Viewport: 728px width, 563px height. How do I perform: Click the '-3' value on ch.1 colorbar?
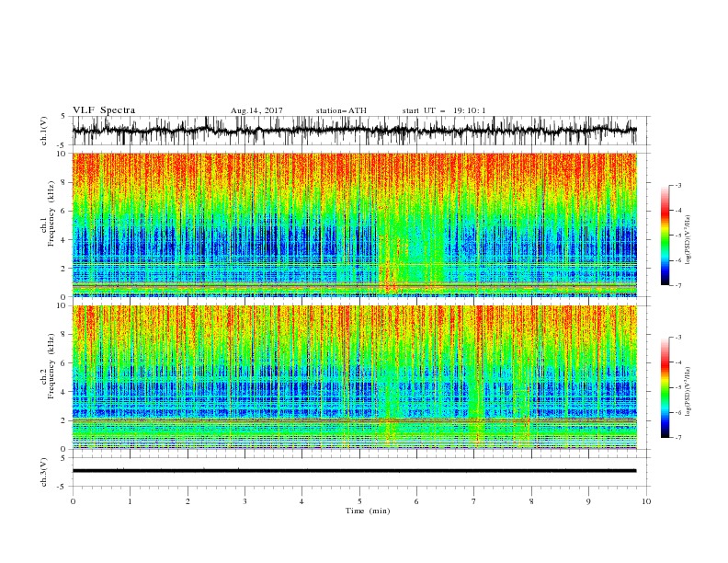point(677,185)
